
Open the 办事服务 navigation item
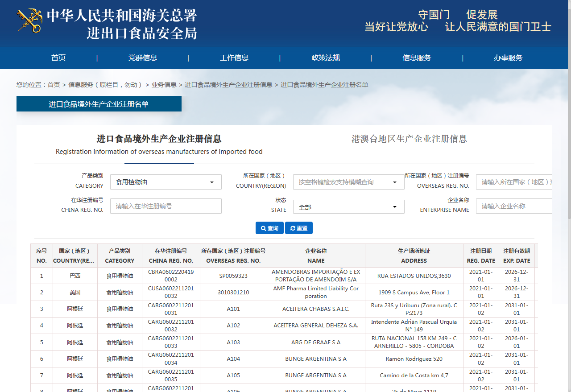(508, 58)
